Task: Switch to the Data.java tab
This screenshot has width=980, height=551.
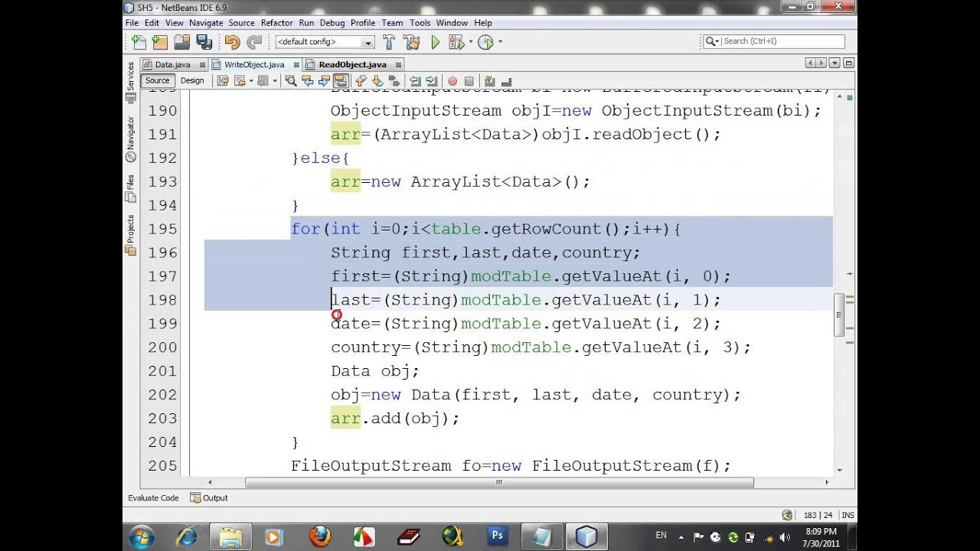Action: coord(172,64)
